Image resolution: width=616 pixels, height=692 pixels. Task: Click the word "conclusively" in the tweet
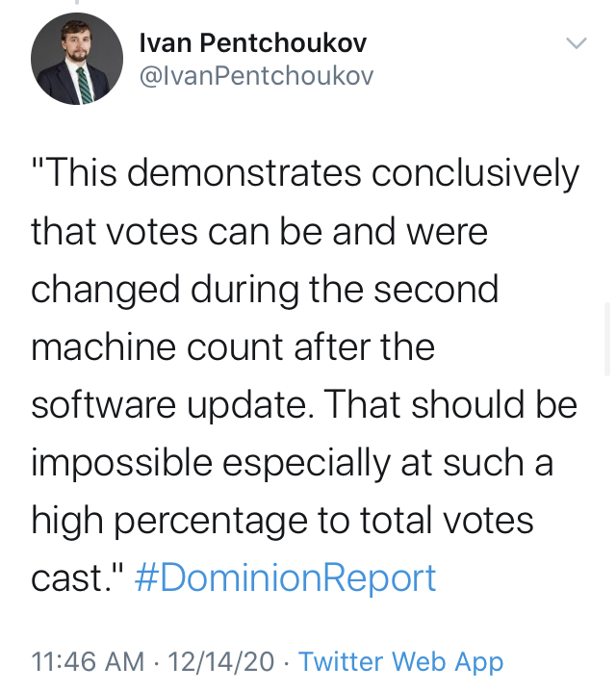pos(475,174)
